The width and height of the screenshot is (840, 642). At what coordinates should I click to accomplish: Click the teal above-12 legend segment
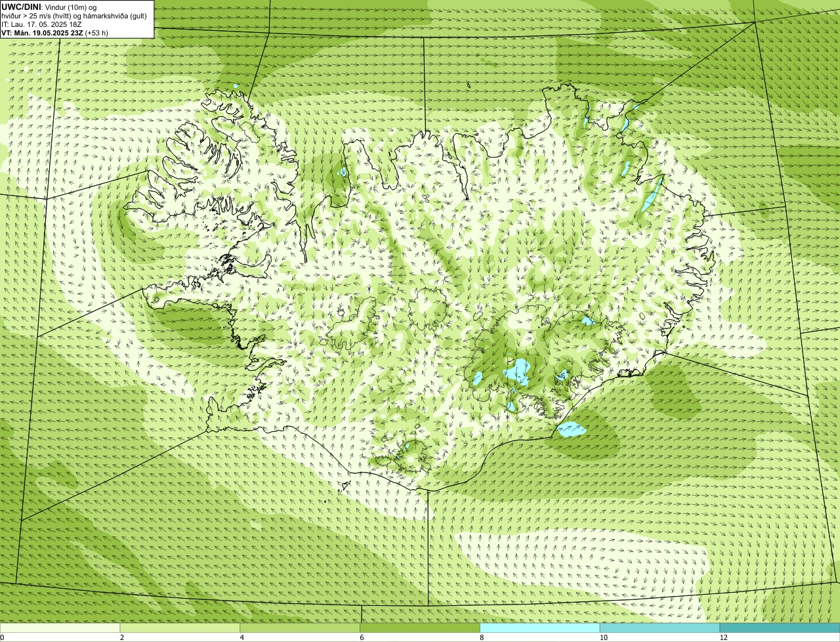pos(780,628)
